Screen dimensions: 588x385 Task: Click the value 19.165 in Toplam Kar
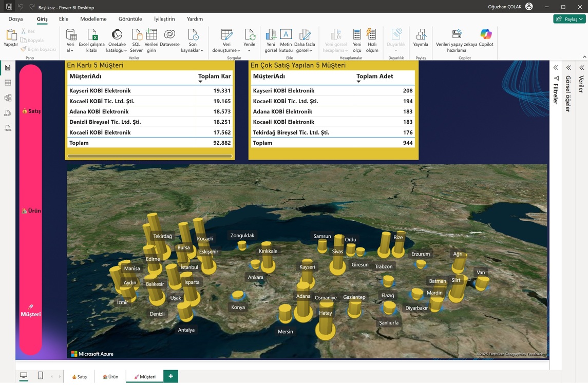222,101
